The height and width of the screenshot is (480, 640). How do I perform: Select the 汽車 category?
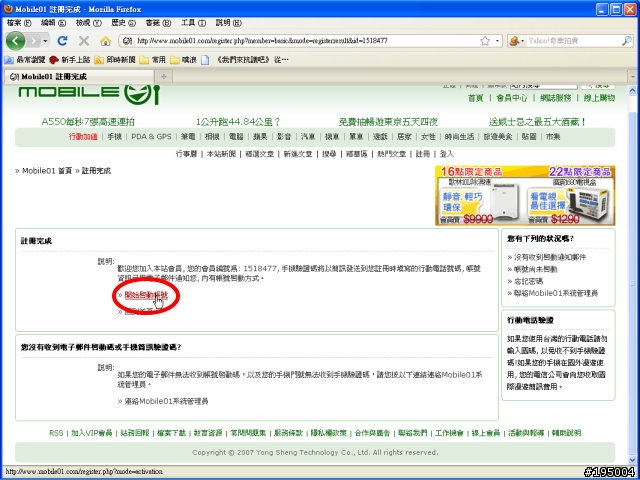tap(308, 137)
